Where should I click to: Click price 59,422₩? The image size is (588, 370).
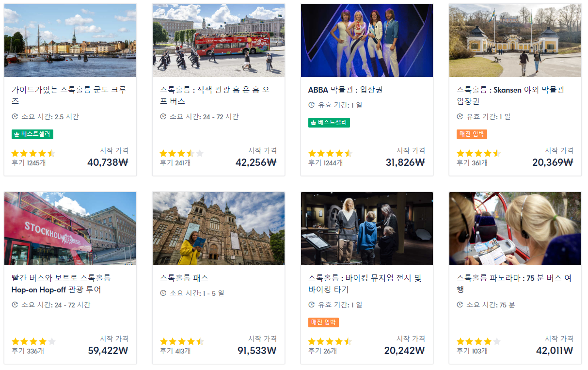tap(108, 351)
